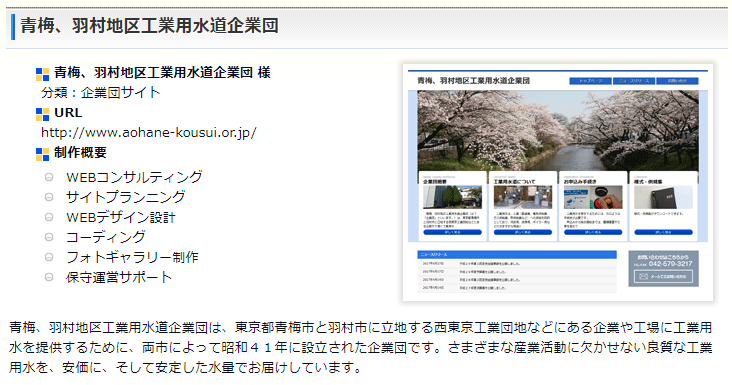Click the description paragraph about 西東京工業団地
Viewport: 732px width, 385px height.
pos(360,347)
